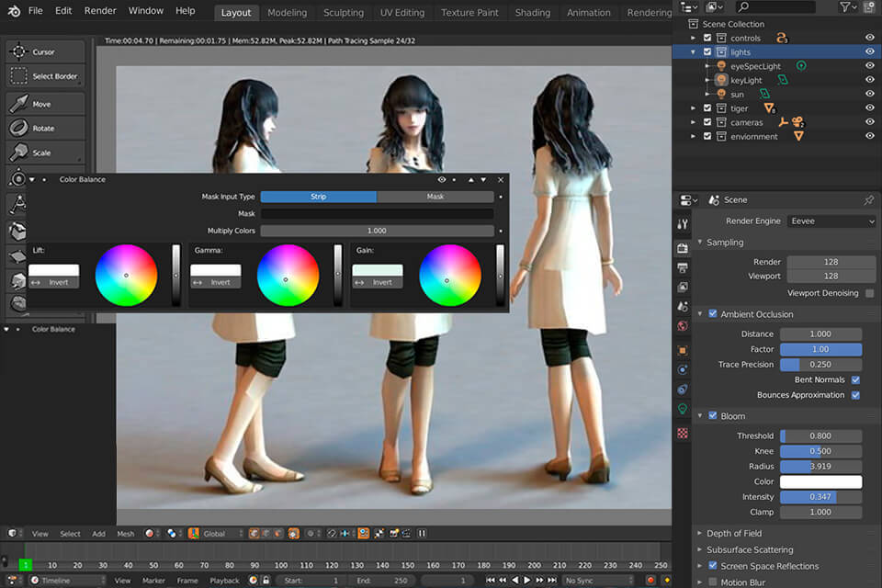Screen dimensions: 882x588
Task: Select the Scale tool
Action: coord(44,153)
